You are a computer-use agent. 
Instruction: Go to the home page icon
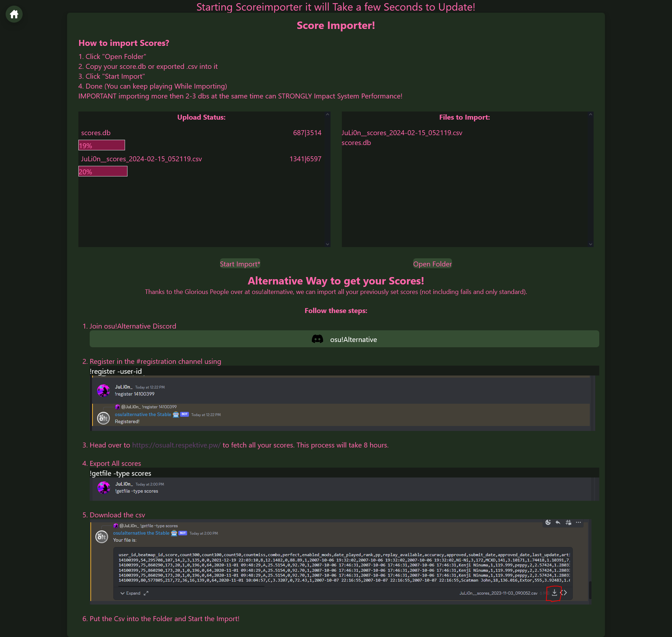pos(14,14)
